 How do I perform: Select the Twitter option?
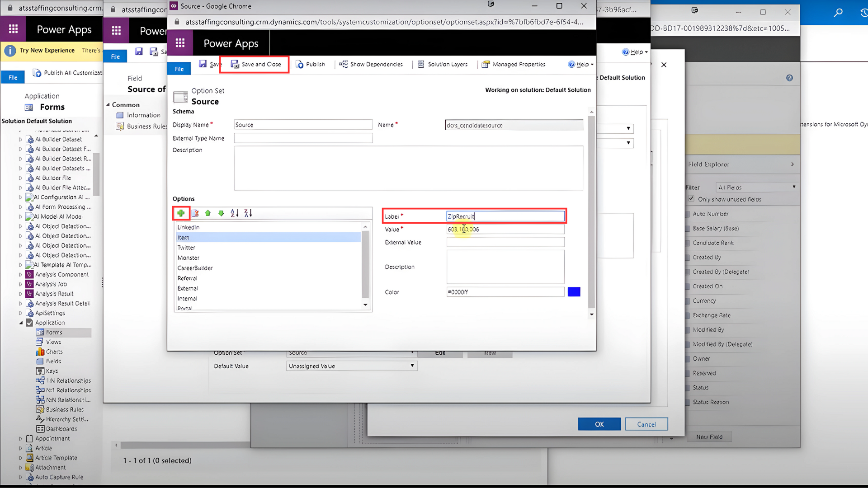[x=269, y=248]
